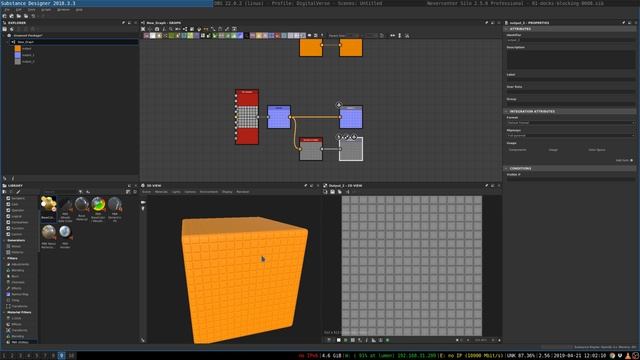Switch to workspace 9 in bottom bar
The image size is (640, 360).
pyautogui.click(x=62, y=356)
